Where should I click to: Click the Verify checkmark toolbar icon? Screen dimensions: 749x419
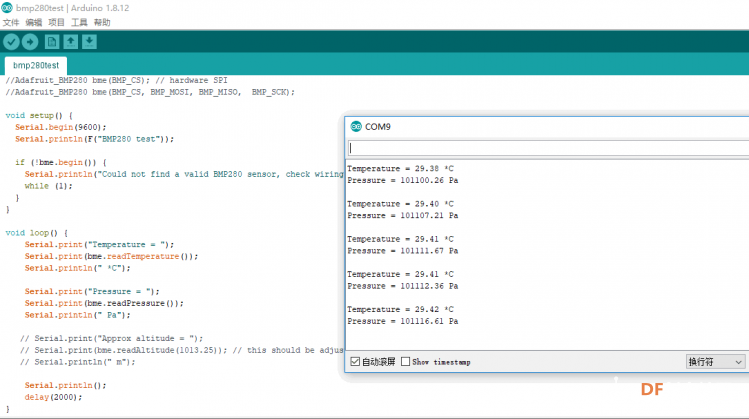click(11, 42)
